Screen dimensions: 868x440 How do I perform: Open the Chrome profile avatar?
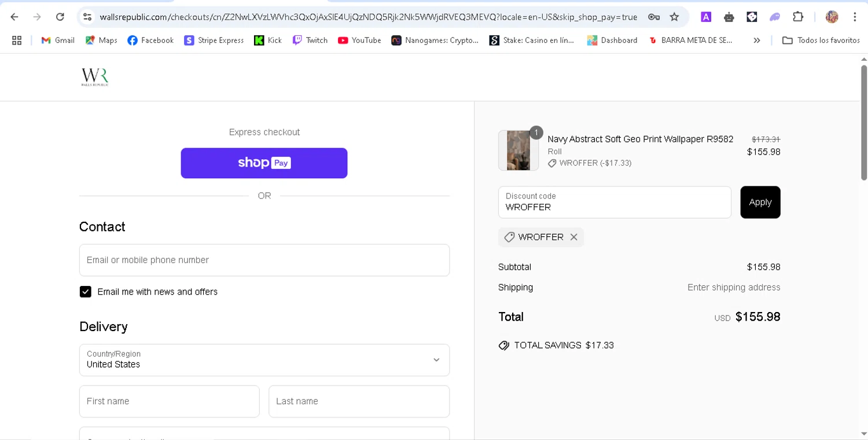pos(832,17)
